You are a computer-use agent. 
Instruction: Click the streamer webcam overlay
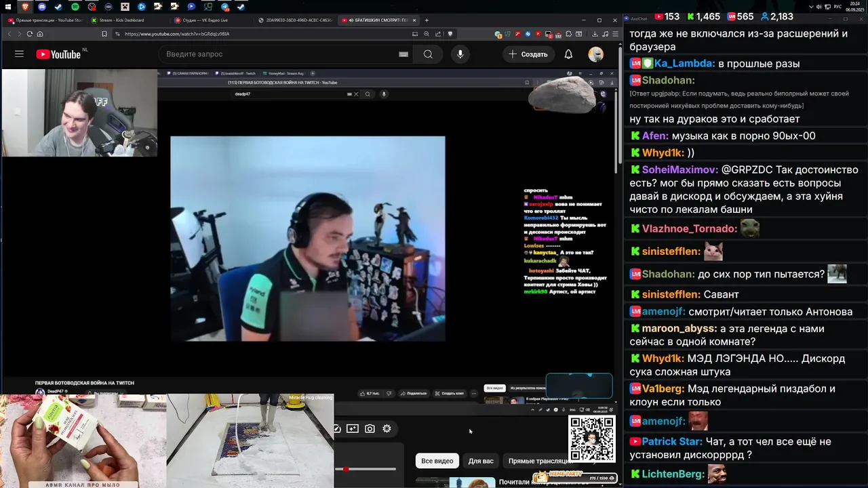point(79,113)
